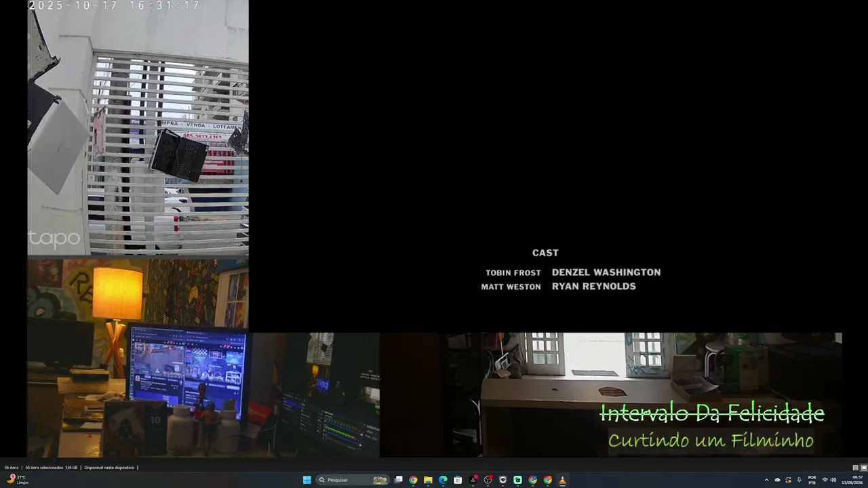Click the "Disponível neste dispositivo" status text
This screenshot has height=488, width=868.
pyautogui.click(x=109, y=468)
